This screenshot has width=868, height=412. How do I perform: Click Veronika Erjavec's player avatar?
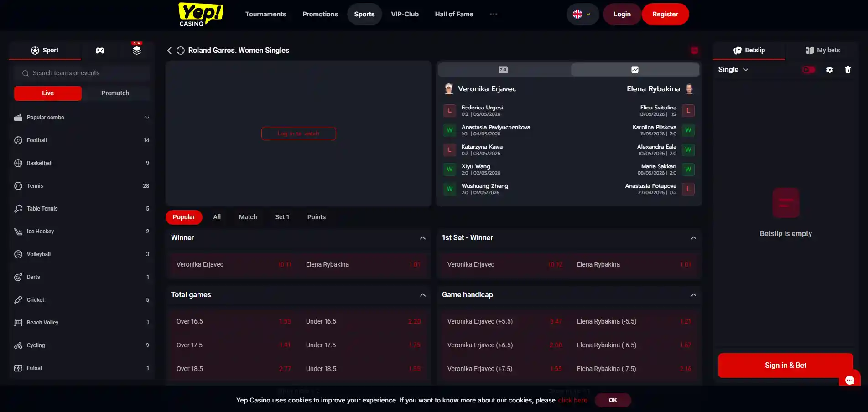(x=449, y=89)
